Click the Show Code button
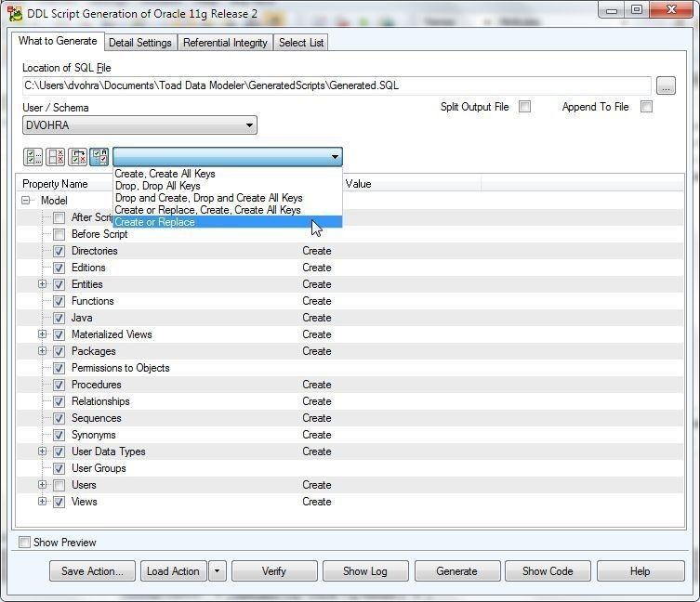 coord(548,571)
